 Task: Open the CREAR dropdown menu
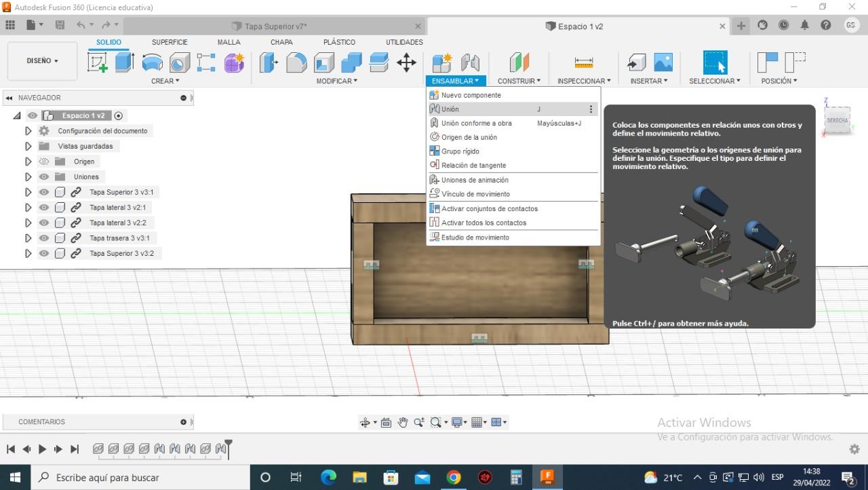click(165, 81)
